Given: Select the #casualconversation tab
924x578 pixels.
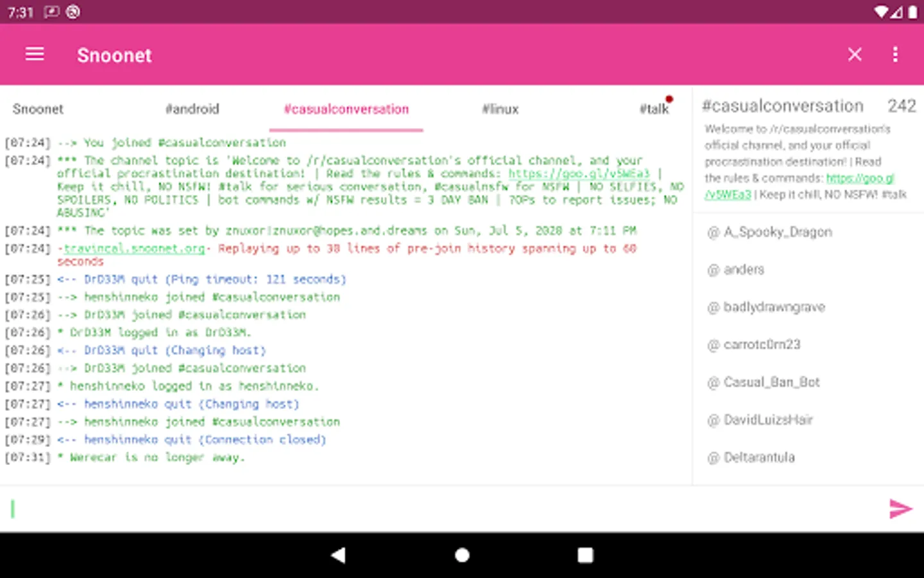Looking at the screenshot, I should click(x=346, y=109).
